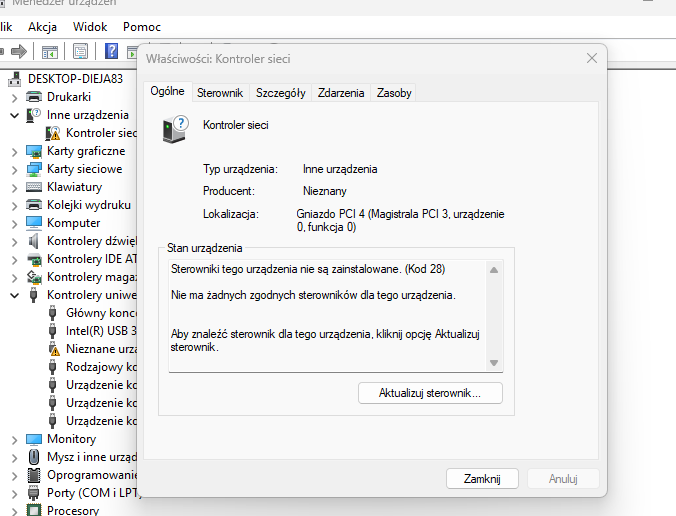Click the Karty sieciowe icon
The image size is (676, 516).
click(x=34, y=169)
